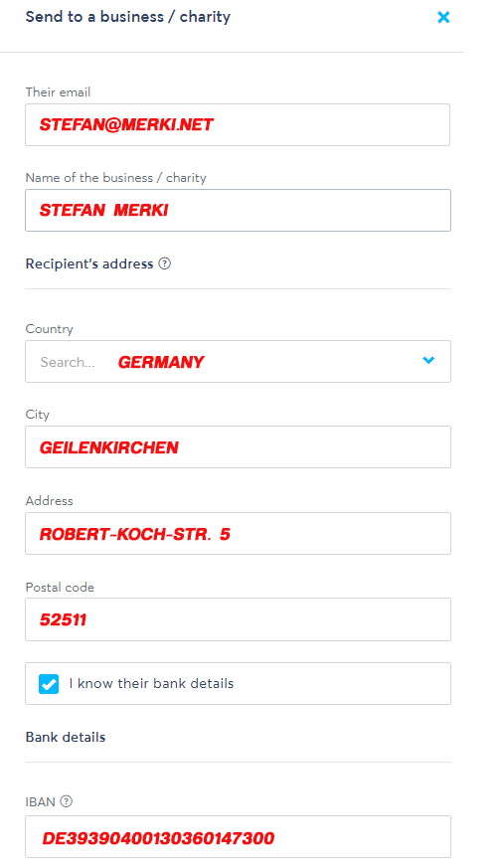The height and width of the screenshot is (868, 497).
Task: Click the Bank details section heading
Action: click(66, 737)
